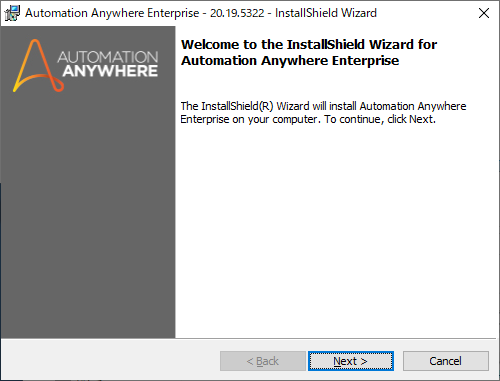This screenshot has height=381, width=500.
Task: Click the empty footer area left of Back
Action: (x=110, y=361)
